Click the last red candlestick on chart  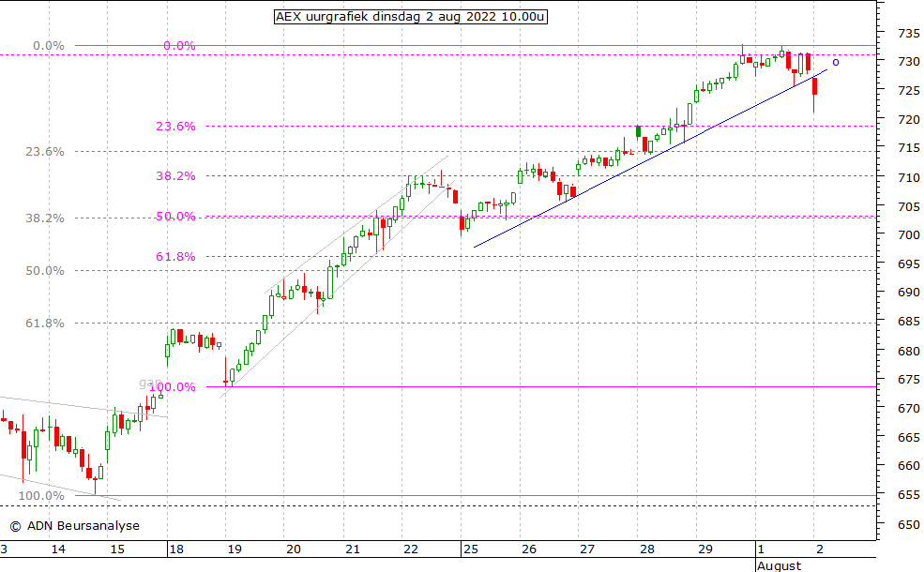tap(815, 87)
